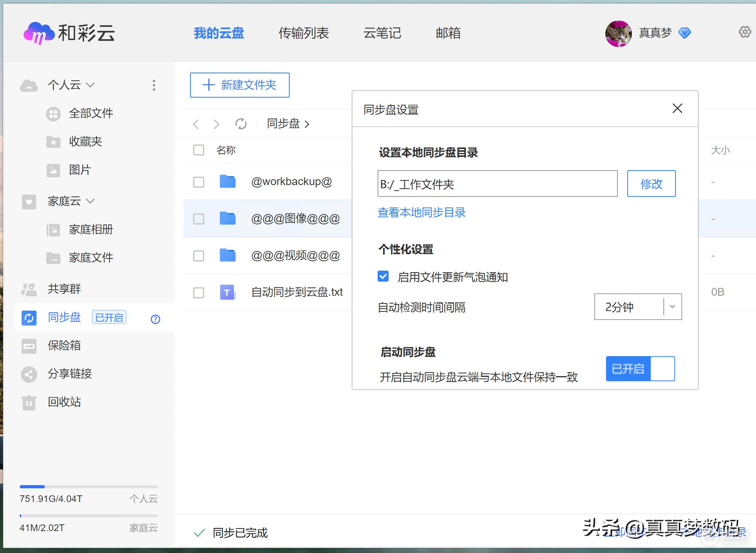This screenshot has width=756, height=553.
Task: Click the local sync directory path field
Action: click(497, 184)
